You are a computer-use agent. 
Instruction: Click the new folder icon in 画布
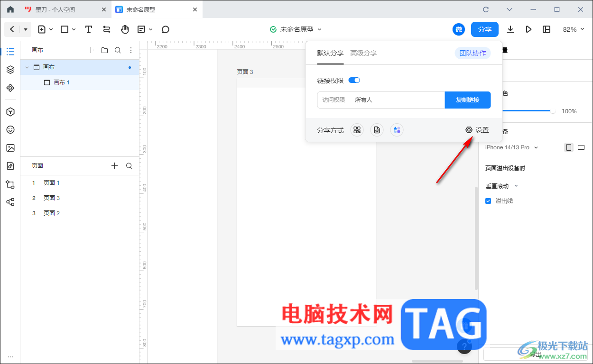(x=104, y=50)
